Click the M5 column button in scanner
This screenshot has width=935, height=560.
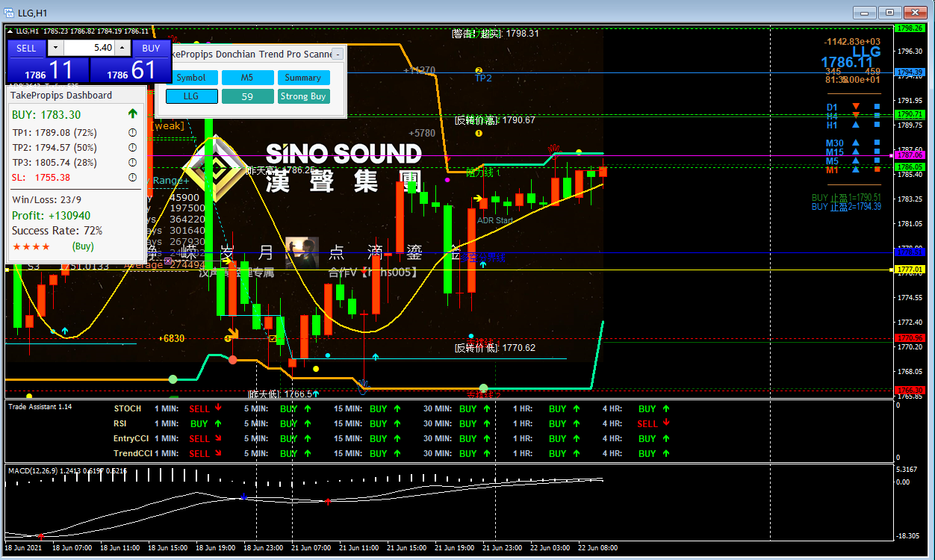247,78
